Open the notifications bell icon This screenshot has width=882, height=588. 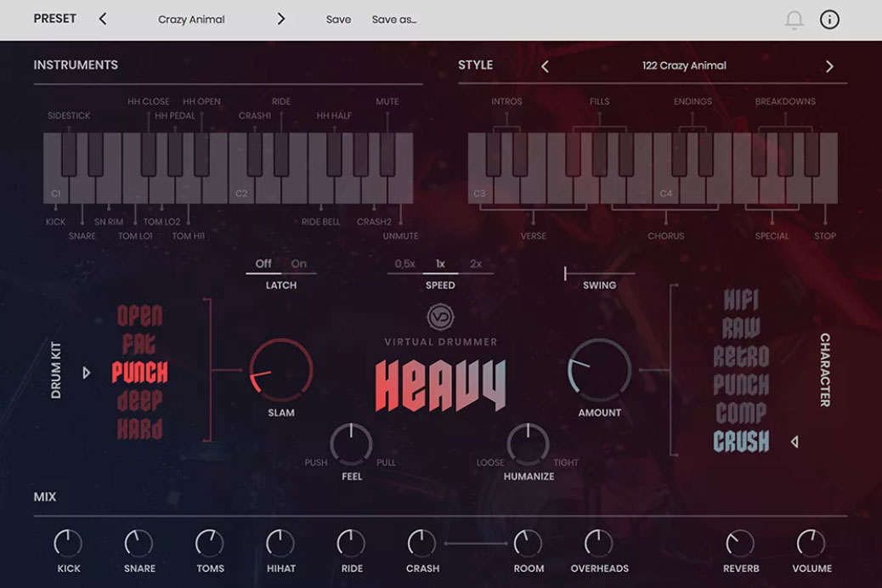[794, 20]
